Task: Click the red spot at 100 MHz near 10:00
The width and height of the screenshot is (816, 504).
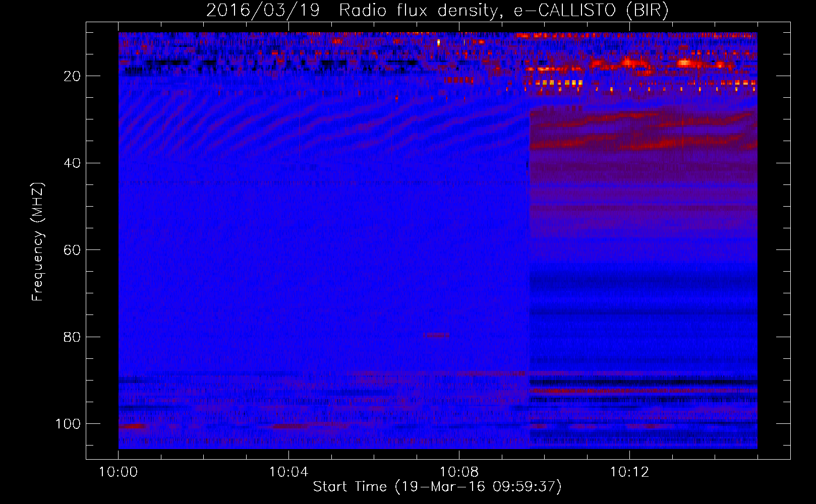Action: pos(133,426)
